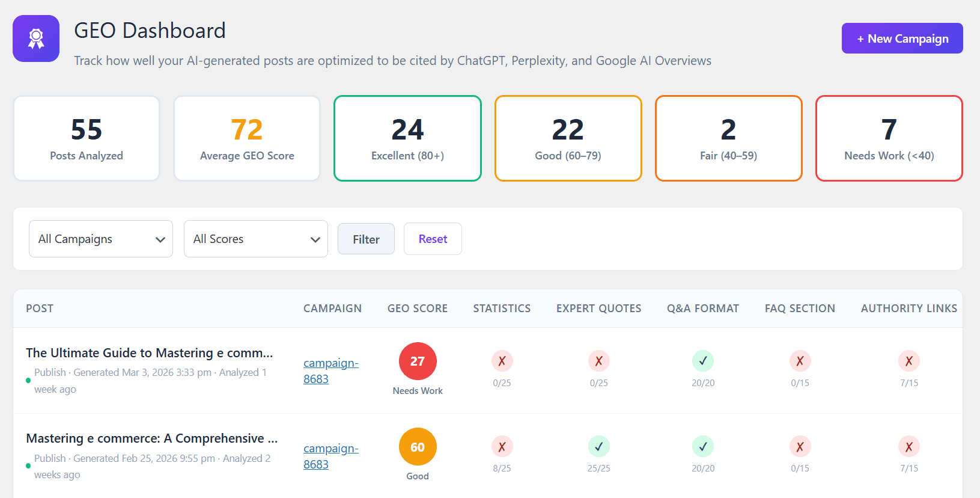Select the Excellent (80+) stat card
This screenshot has height=498, width=980.
click(x=407, y=138)
